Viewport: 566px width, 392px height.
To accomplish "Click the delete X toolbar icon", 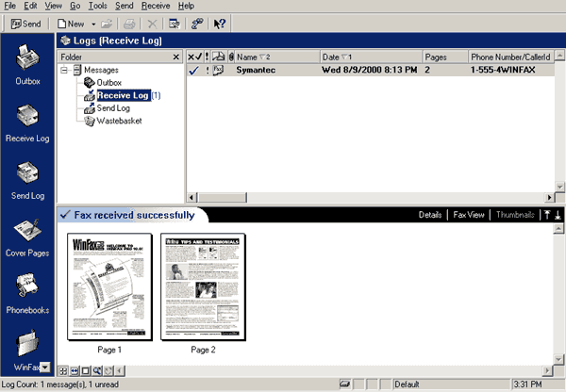I will [152, 24].
